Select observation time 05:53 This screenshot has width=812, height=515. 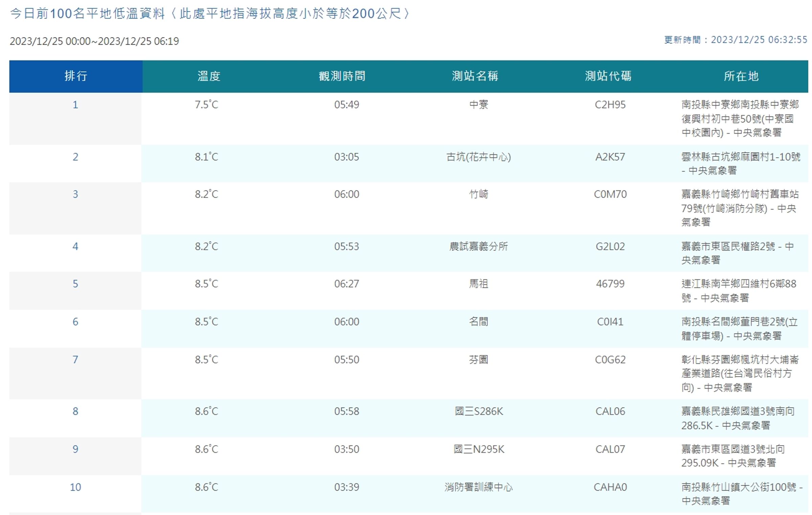pos(346,246)
